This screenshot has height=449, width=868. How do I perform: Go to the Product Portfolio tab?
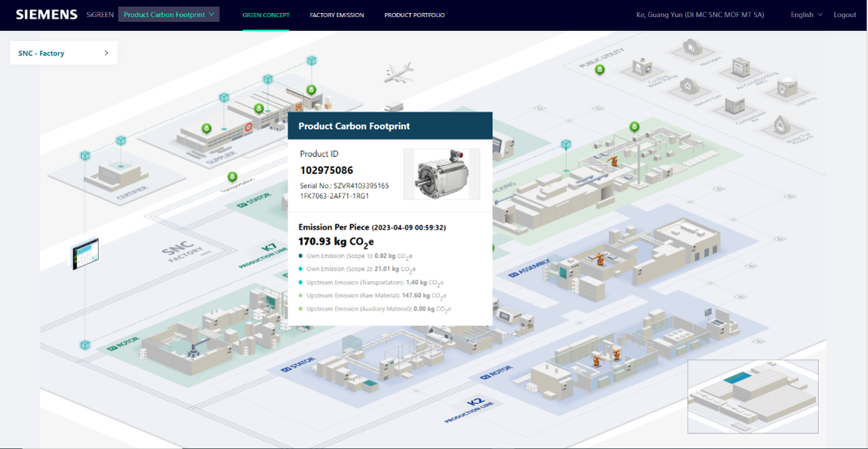414,15
